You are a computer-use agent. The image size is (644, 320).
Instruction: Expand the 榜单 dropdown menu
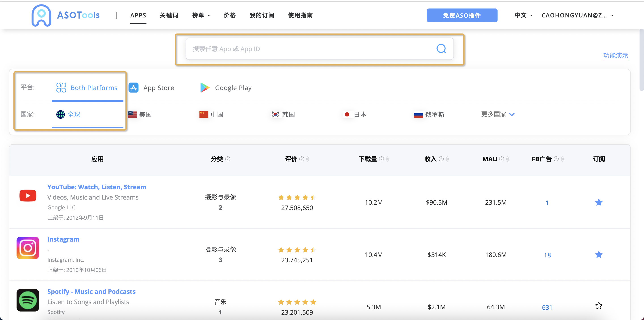tap(201, 15)
